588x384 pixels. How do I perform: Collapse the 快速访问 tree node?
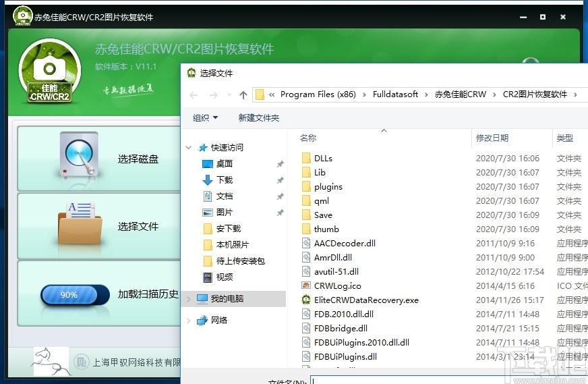pos(189,148)
